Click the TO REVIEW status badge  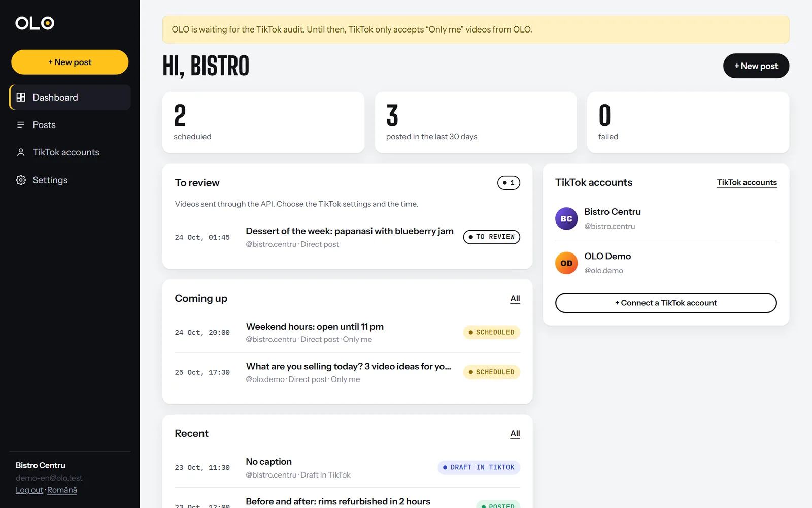tap(491, 237)
